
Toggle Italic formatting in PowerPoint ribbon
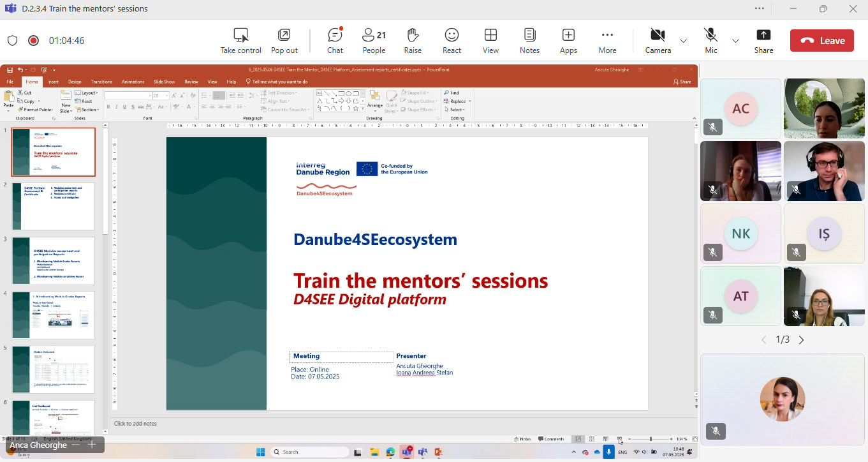pos(117,107)
